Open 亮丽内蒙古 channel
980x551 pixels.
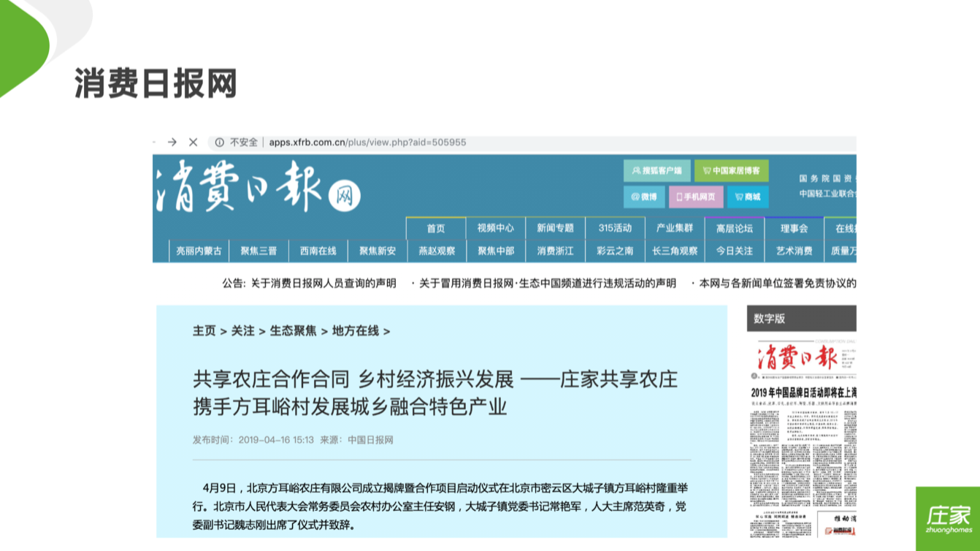199,251
